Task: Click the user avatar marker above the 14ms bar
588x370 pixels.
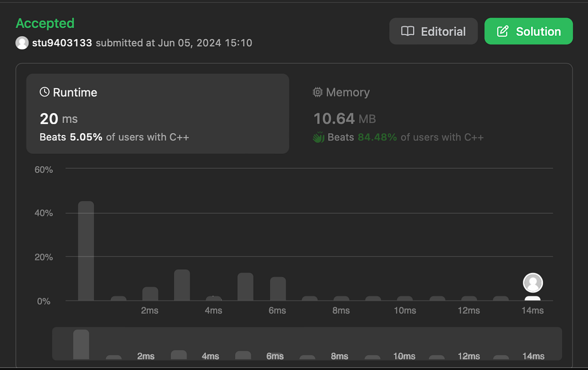Action: 533,283
